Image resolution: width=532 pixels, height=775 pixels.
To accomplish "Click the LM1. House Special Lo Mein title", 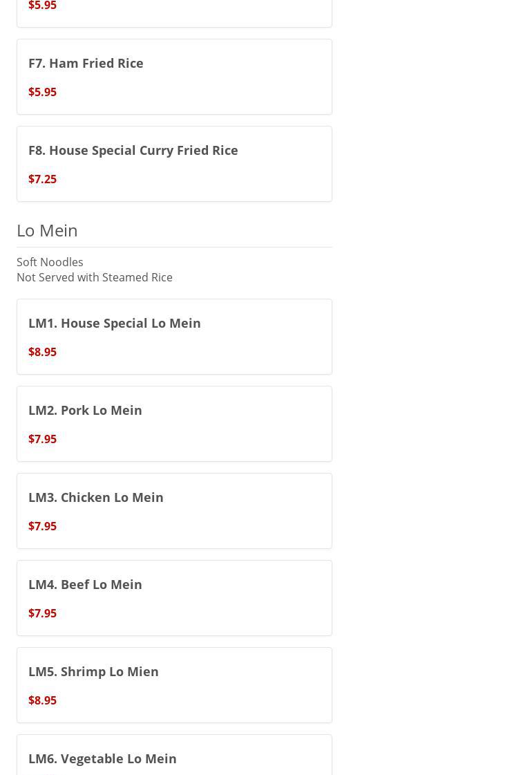I will 114,323.
